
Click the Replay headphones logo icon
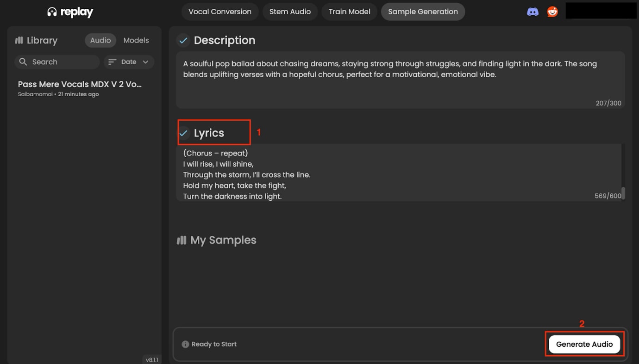(52, 12)
